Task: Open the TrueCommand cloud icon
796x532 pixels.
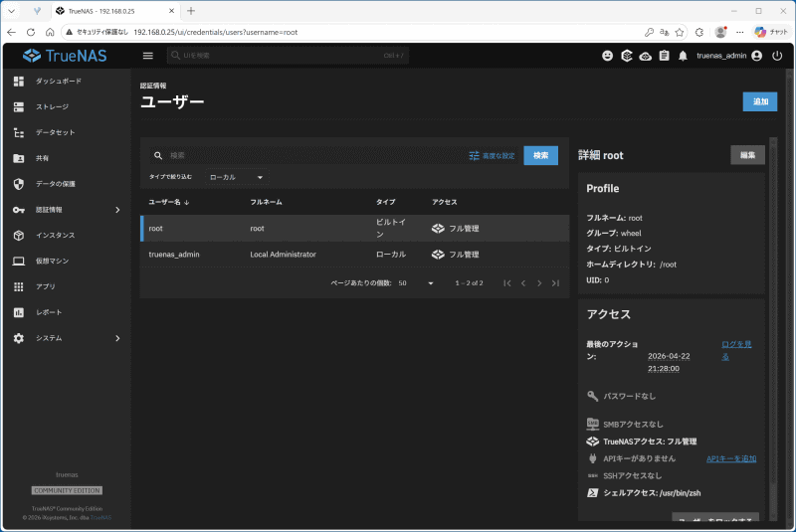Action: point(645,56)
